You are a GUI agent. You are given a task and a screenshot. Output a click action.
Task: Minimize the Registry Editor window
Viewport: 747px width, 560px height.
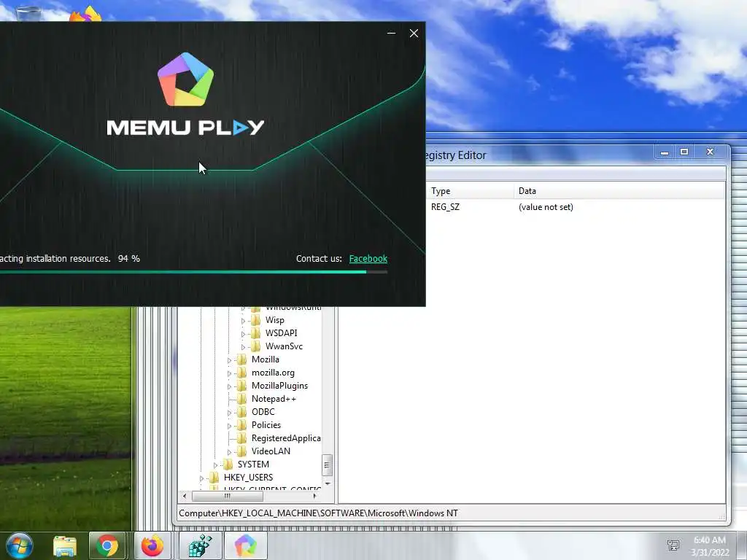(x=665, y=152)
